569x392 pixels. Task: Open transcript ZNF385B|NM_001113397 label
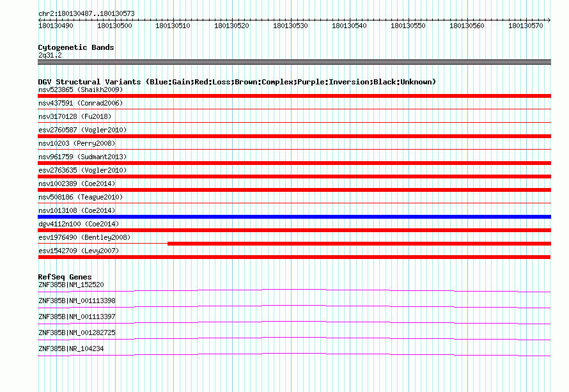point(77,317)
